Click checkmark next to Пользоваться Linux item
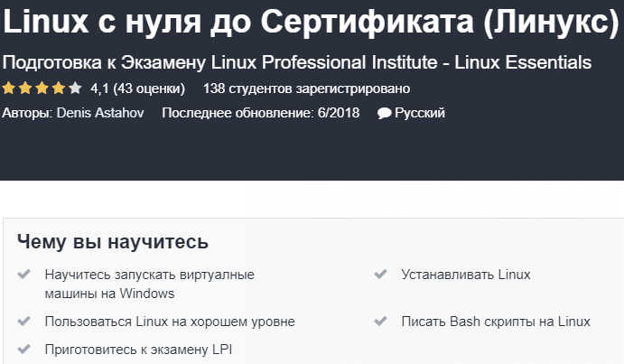 pos(23,322)
